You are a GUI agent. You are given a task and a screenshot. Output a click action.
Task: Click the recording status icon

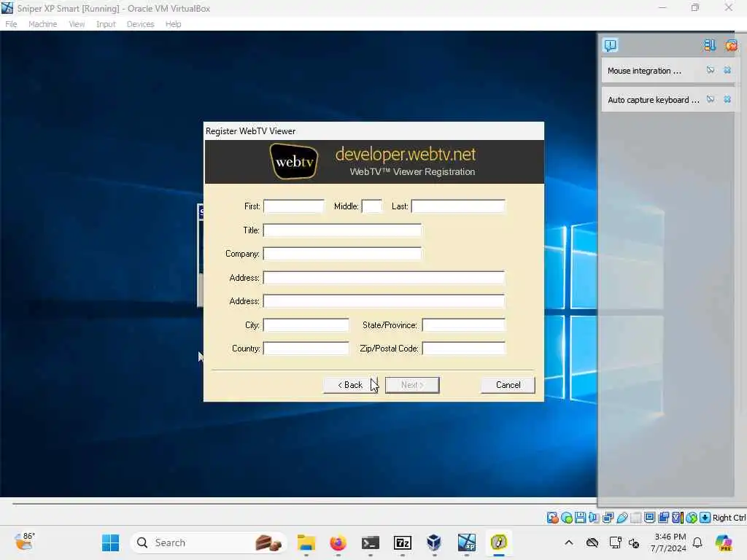664,518
